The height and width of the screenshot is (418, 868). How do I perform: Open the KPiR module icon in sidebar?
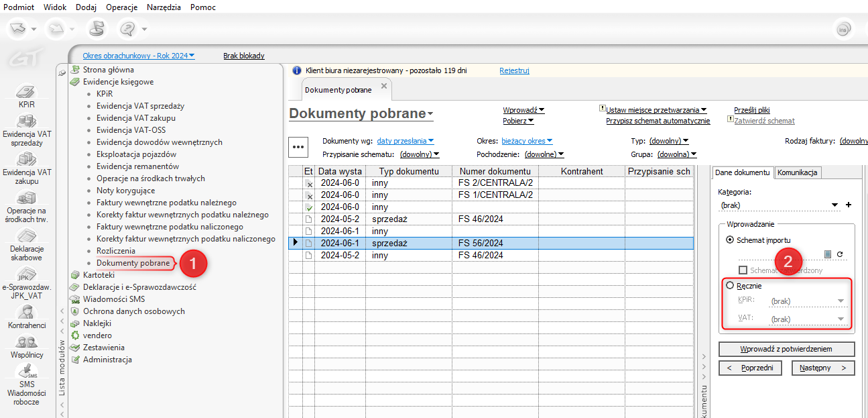coord(25,93)
